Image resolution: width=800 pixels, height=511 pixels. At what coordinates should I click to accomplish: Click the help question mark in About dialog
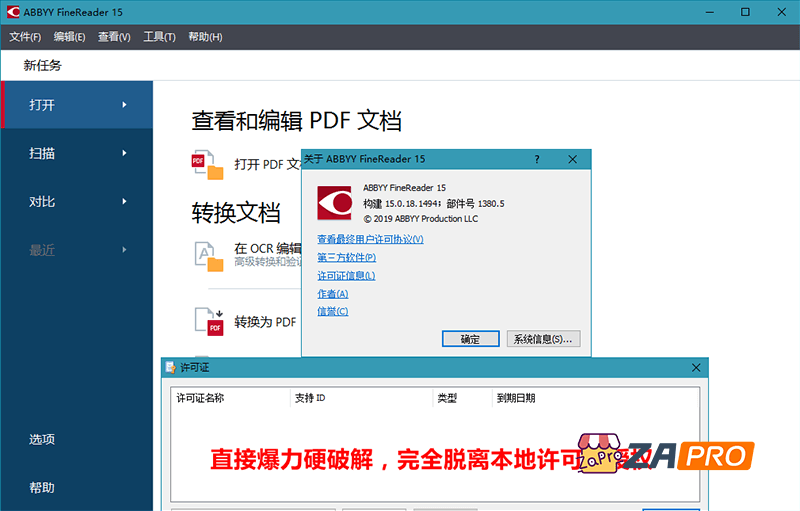(x=537, y=159)
